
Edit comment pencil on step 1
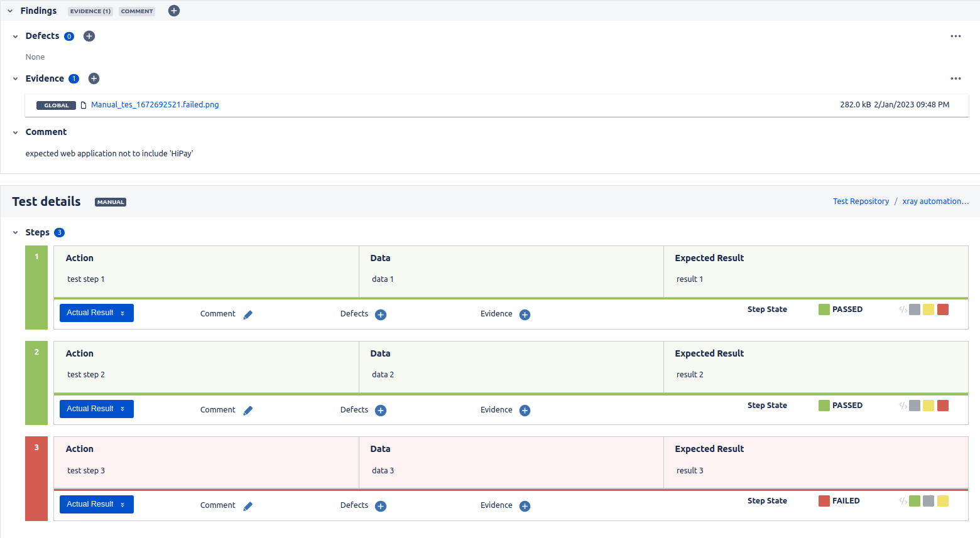pyautogui.click(x=248, y=315)
